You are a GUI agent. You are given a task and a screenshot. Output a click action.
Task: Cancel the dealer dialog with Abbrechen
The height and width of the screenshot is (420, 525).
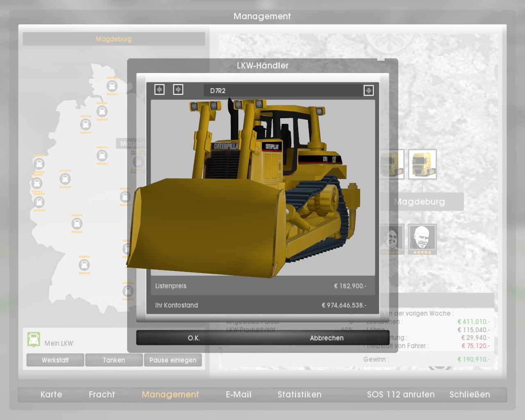pyautogui.click(x=326, y=338)
